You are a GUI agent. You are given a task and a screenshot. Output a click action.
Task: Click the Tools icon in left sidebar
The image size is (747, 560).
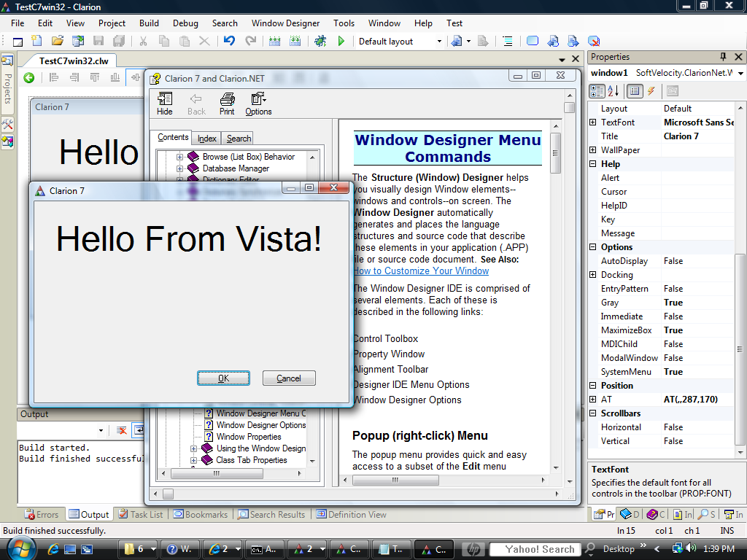click(7, 125)
